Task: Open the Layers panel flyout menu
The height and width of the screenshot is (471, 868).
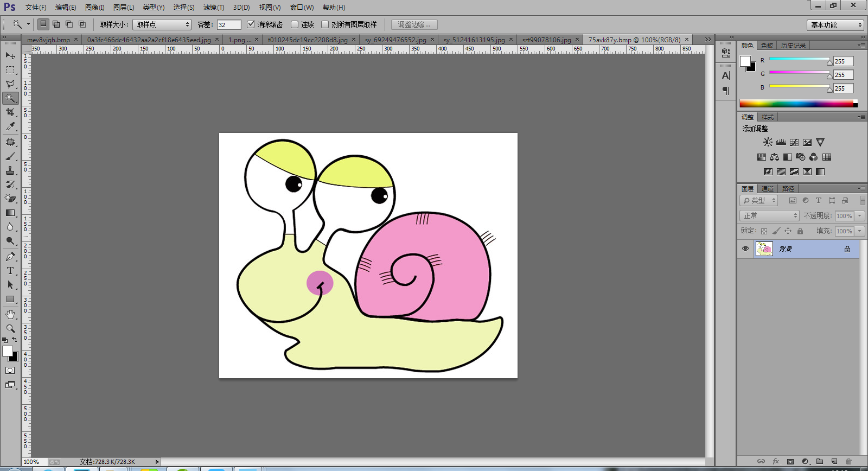Action: coord(861,188)
